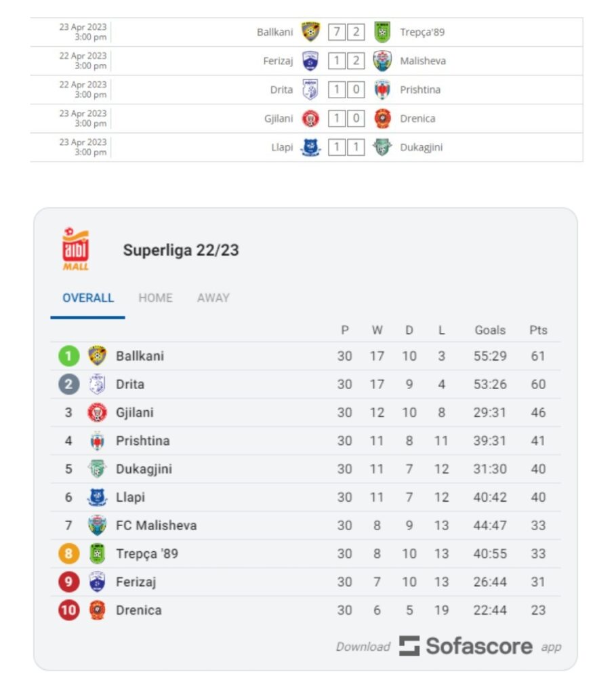This screenshot has width=616, height=678.
Task: Click the Pts column header
Action: click(538, 330)
